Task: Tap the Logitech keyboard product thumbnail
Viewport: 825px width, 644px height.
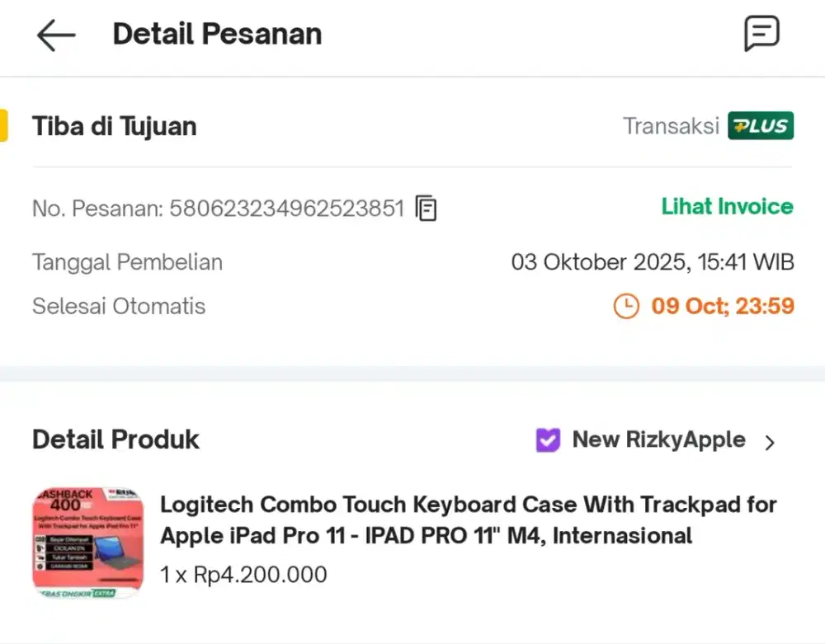Action: pyautogui.click(x=88, y=542)
